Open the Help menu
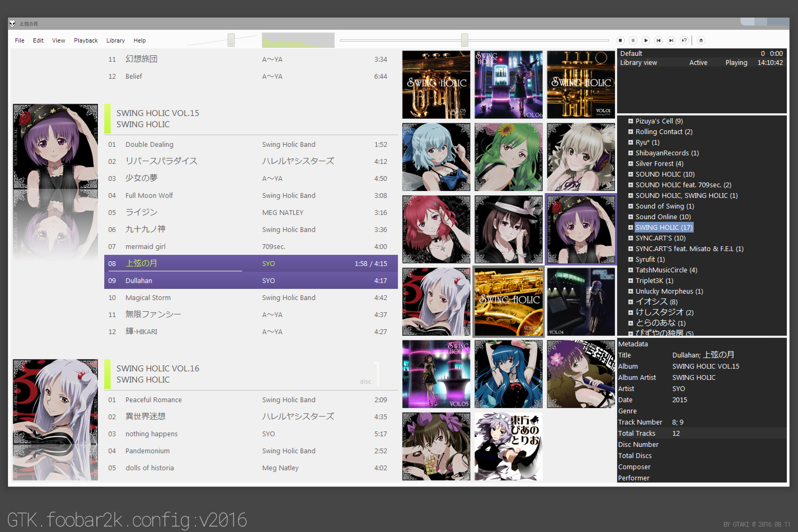Screen dimensions: 798x532 [x=139, y=40]
